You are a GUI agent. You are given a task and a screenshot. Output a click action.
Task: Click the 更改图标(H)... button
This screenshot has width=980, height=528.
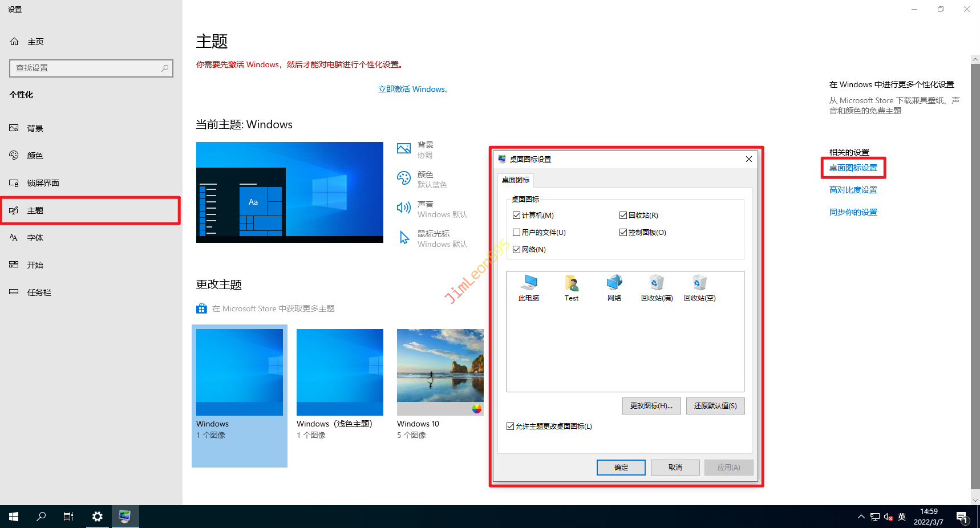pyautogui.click(x=651, y=406)
